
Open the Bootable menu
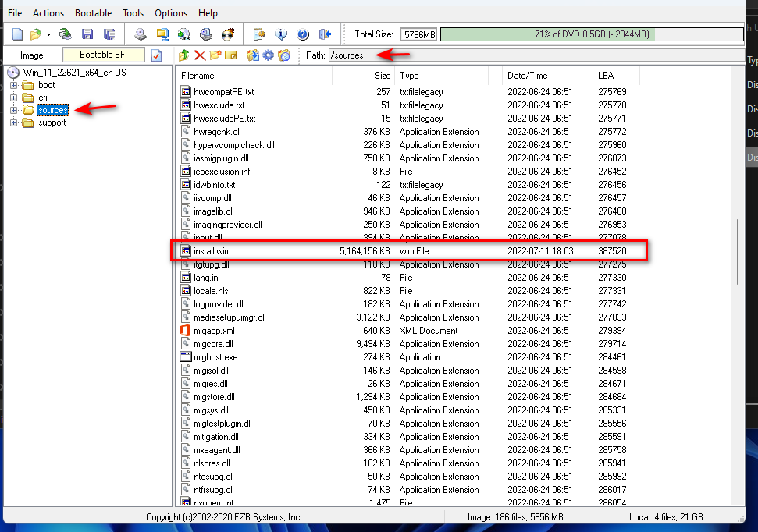click(94, 13)
